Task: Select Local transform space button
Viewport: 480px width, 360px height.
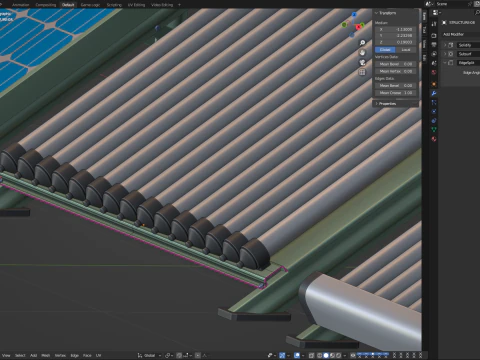Action: [406, 50]
